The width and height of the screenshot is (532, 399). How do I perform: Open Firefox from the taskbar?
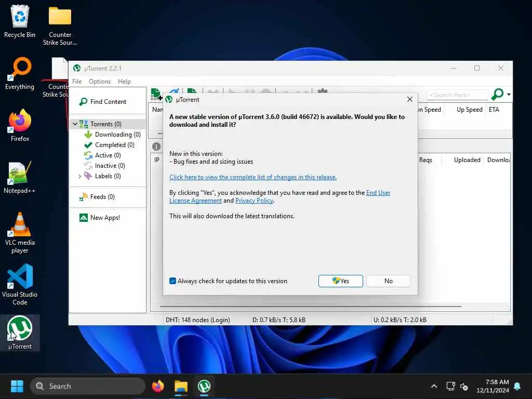pyautogui.click(x=158, y=386)
